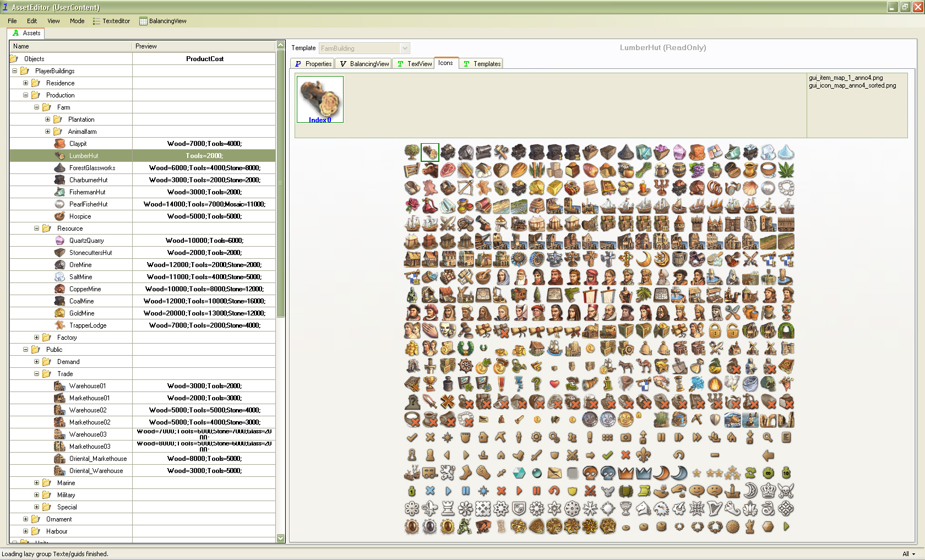
Task: Choose the crossed swords icon
Action: 447,224
